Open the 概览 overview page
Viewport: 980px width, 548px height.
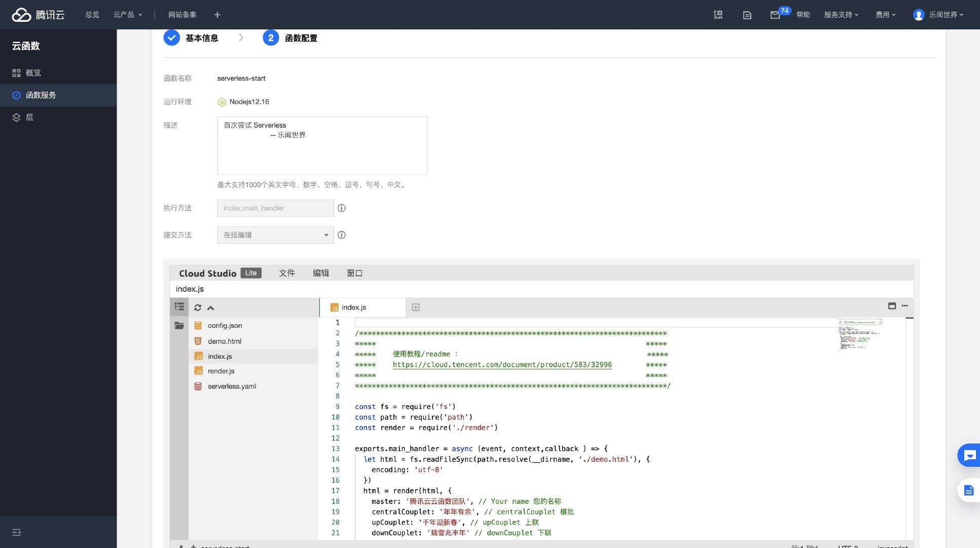(58, 73)
